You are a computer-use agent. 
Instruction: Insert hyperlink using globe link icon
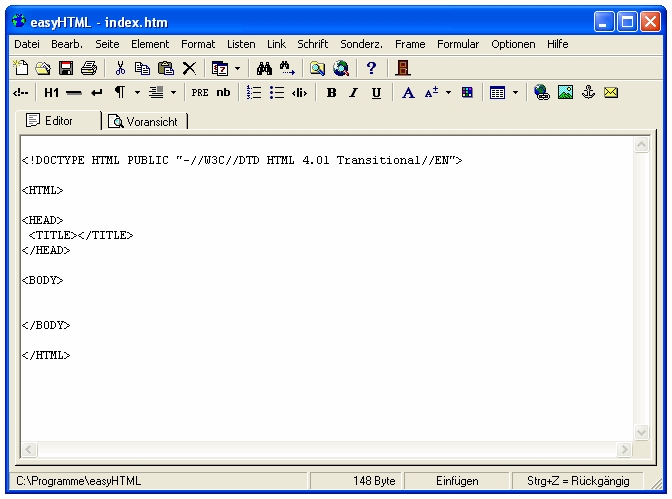tap(542, 93)
